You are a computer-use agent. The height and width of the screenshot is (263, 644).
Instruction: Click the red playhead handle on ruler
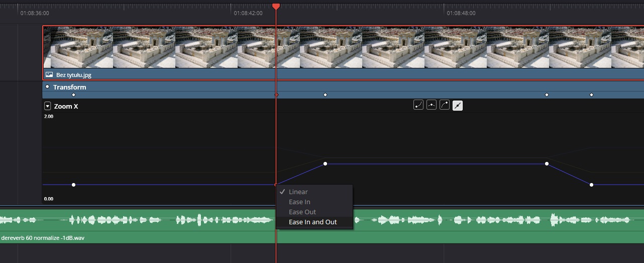coord(276,6)
